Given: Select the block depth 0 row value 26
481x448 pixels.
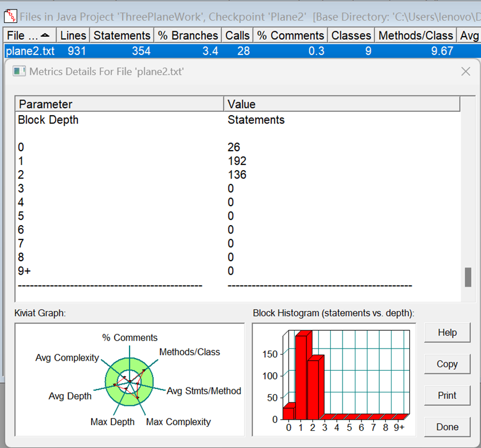Looking at the screenshot, I should point(234,147).
